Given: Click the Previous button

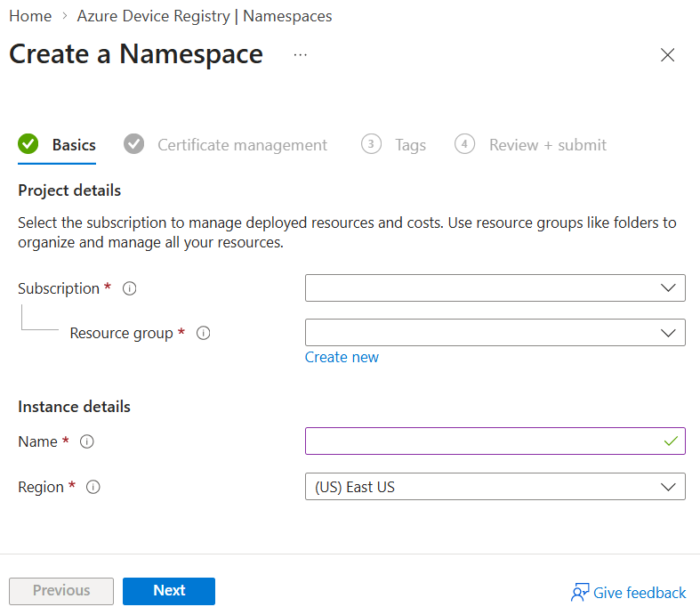Looking at the screenshot, I should (x=61, y=591).
